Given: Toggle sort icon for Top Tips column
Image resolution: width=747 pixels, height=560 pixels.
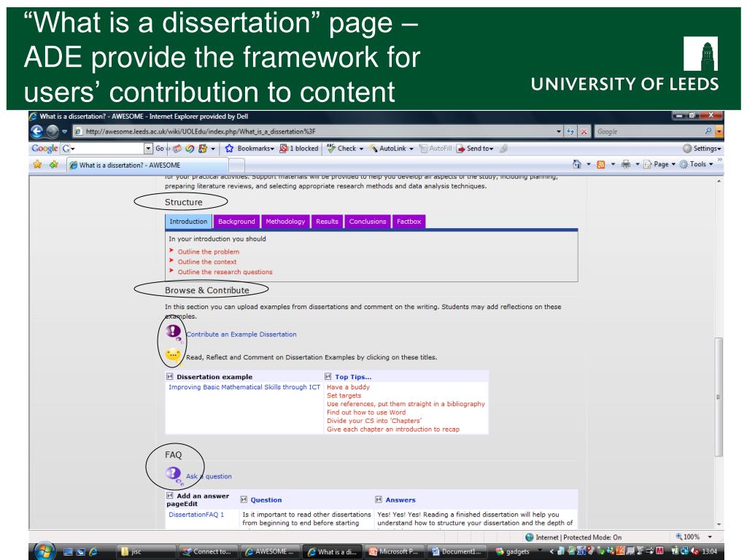Looking at the screenshot, I should 329,377.
